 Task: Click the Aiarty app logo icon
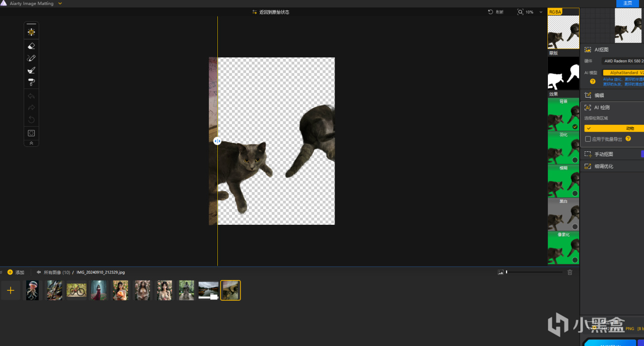3,3
